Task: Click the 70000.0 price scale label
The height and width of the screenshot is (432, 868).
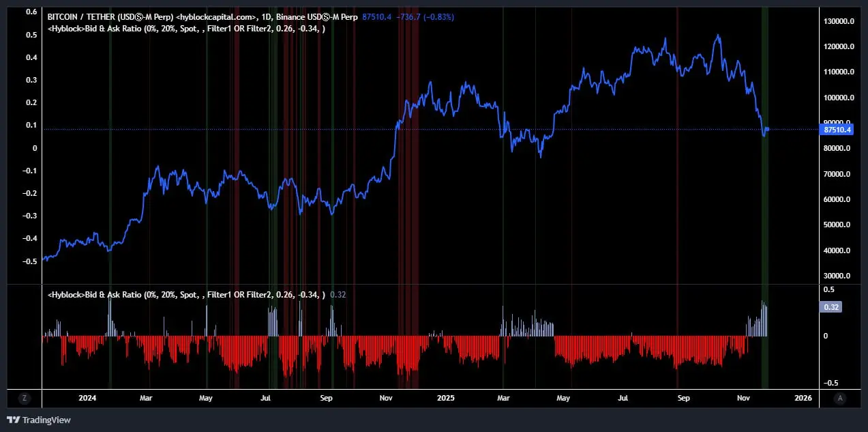Action: pos(838,174)
